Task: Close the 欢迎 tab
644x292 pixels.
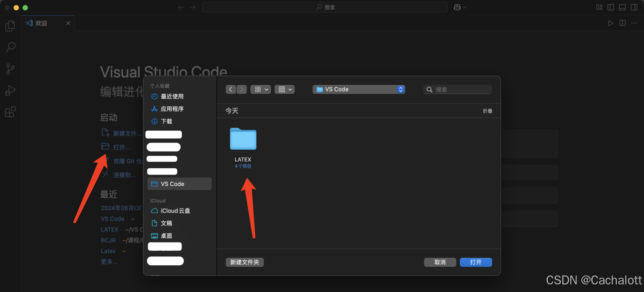Action: coord(68,23)
